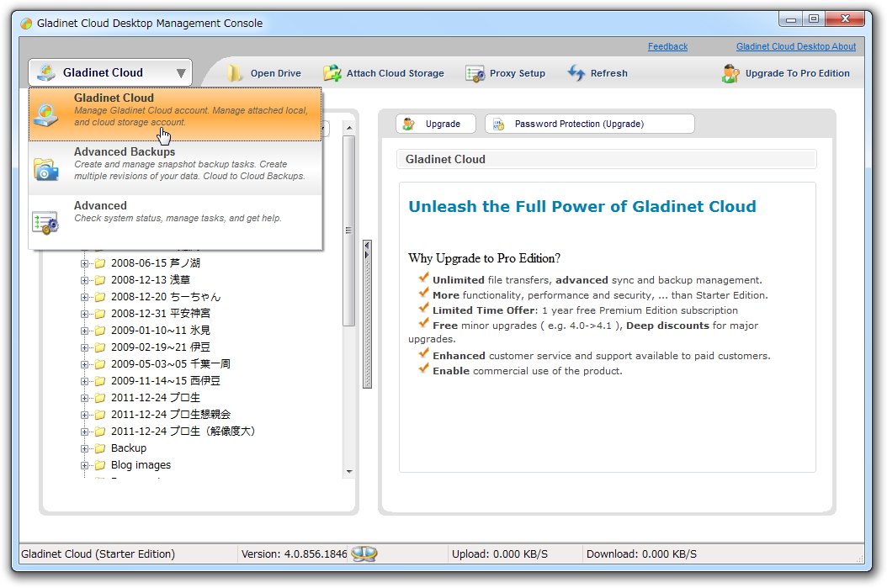Click the Upgrade To Pro Edition icon
Viewport: 887px width, 588px height.
tap(730, 73)
